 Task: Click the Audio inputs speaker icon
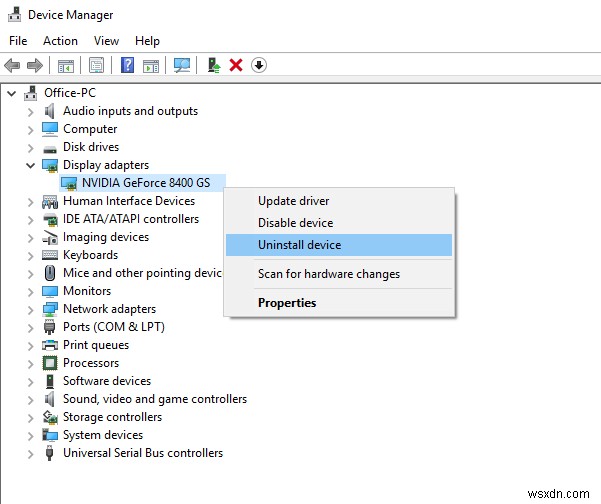(x=49, y=111)
